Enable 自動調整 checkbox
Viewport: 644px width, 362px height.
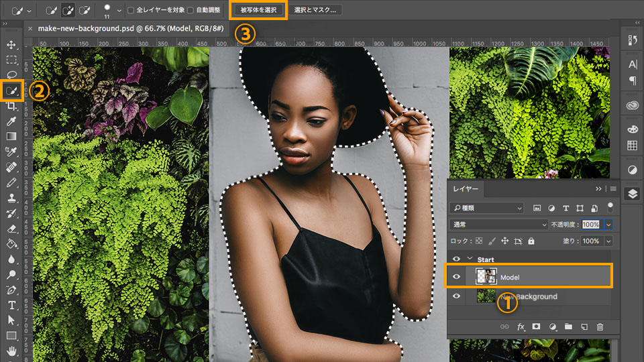(x=190, y=10)
